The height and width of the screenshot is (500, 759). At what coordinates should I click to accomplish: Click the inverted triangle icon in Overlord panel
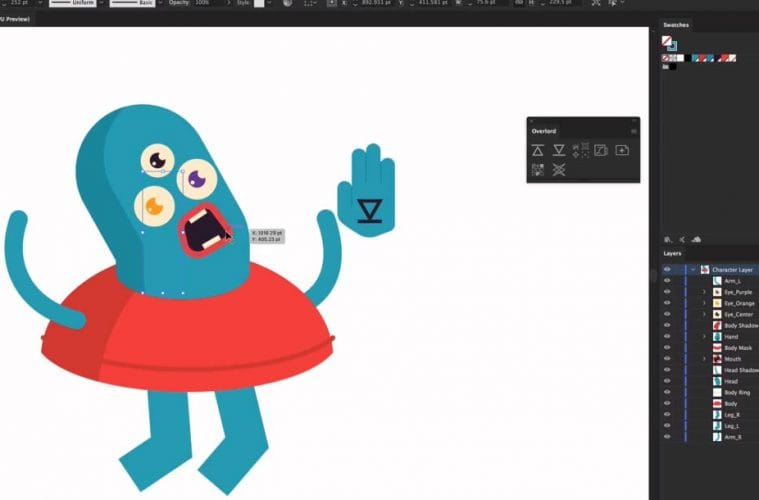[559, 151]
